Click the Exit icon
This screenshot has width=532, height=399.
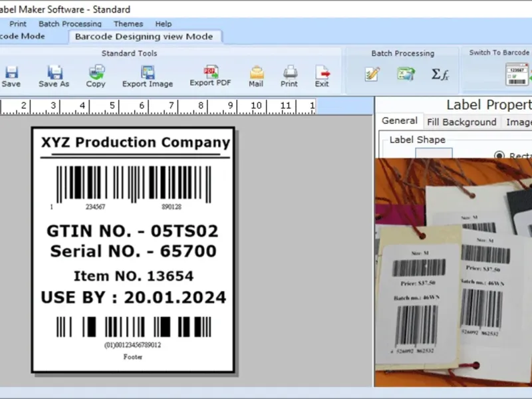(x=323, y=72)
